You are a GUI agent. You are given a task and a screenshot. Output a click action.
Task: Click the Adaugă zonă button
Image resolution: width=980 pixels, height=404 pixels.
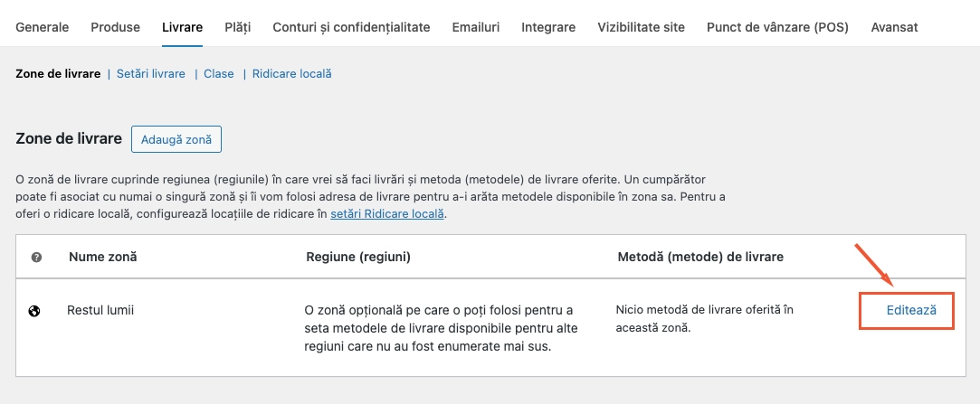click(x=176, y=139)
